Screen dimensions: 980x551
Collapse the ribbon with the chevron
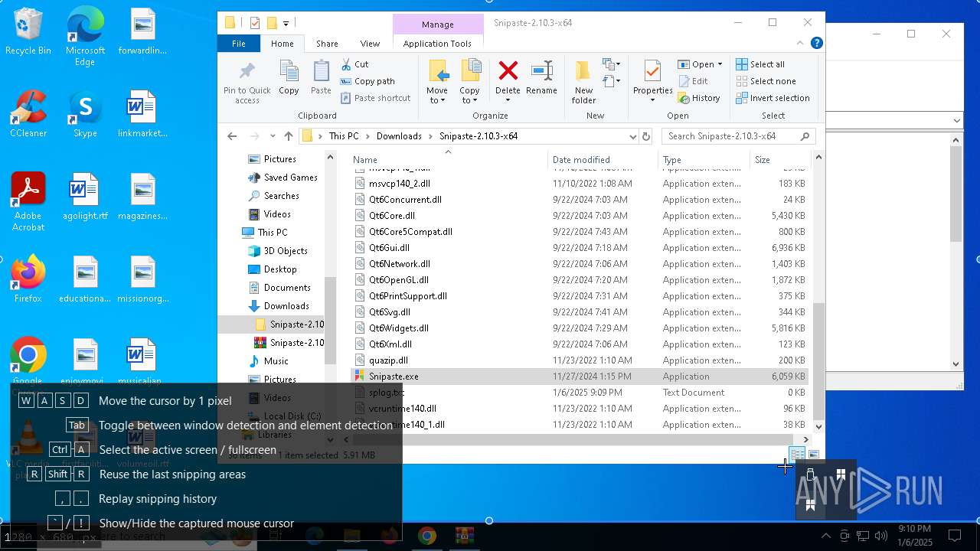click(x=800, y=44)
